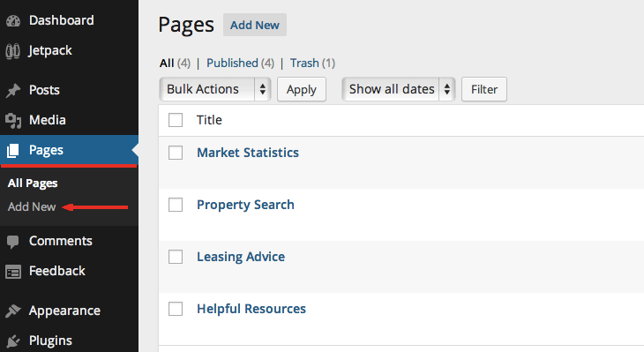The width and height of the screenshot is (644, 352).
Task: Open Add New in Pages submenu
Action: [x=32, y=206]
